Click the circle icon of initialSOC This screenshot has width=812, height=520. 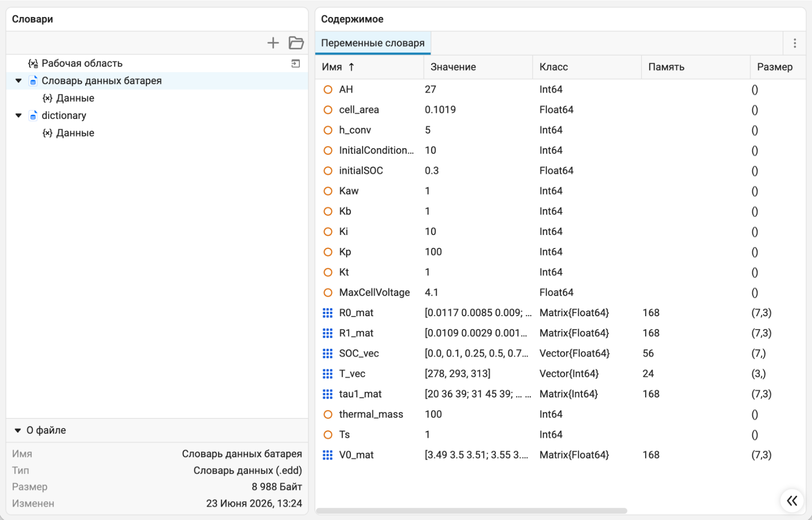(328, 170)
